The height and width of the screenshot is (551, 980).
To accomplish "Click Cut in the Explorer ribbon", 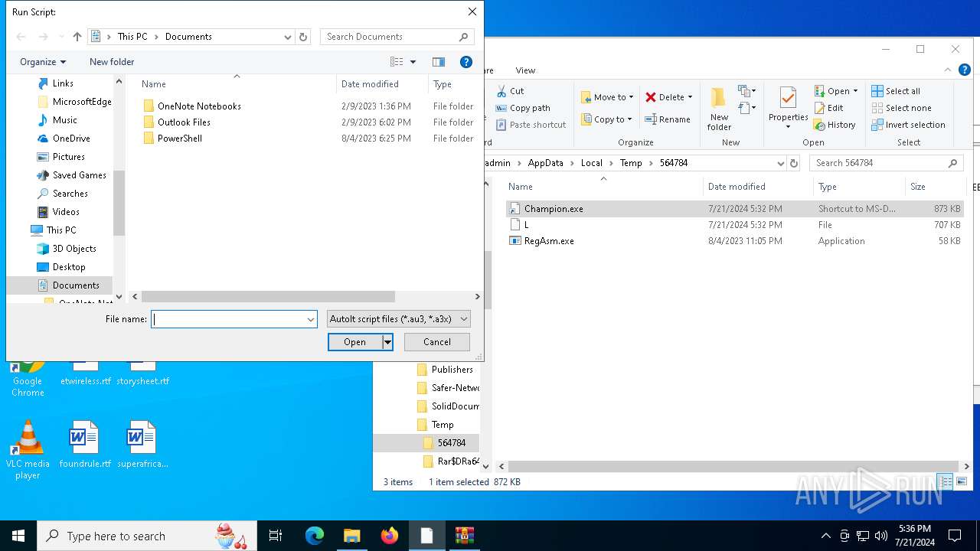I will 510,91.
